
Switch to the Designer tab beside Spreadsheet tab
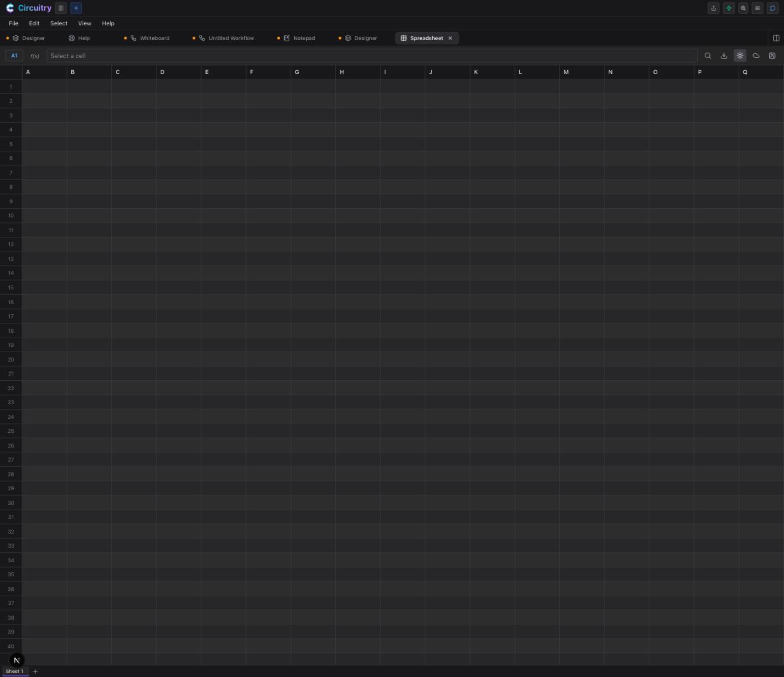pyautogui.click(x=361, y=38)
